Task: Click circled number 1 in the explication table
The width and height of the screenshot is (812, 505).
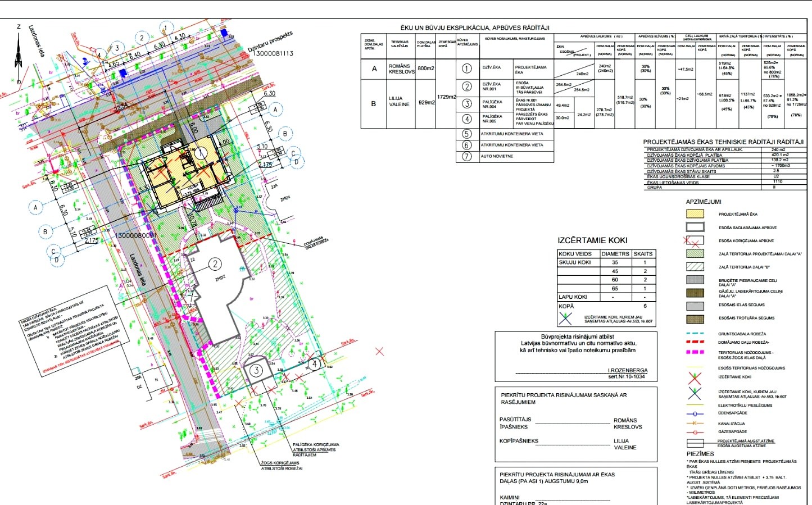Action: (467, 68)
